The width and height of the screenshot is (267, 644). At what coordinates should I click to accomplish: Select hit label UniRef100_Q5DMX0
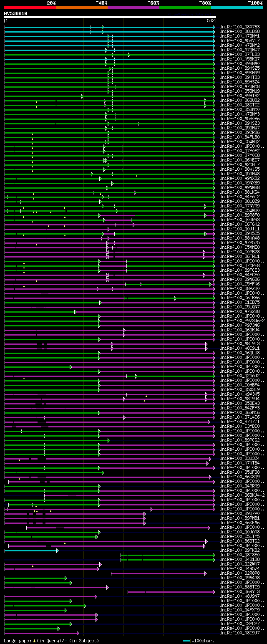(239, 109)
